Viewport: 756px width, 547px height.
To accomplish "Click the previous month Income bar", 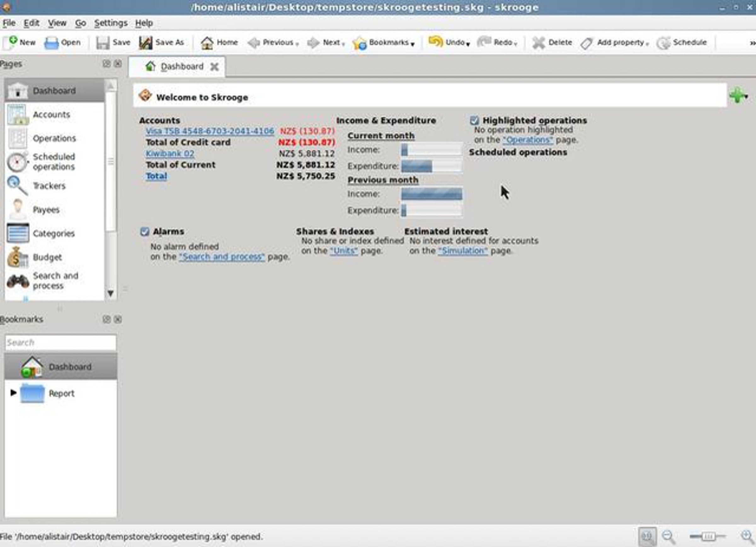I will click(x=431, y=194).
